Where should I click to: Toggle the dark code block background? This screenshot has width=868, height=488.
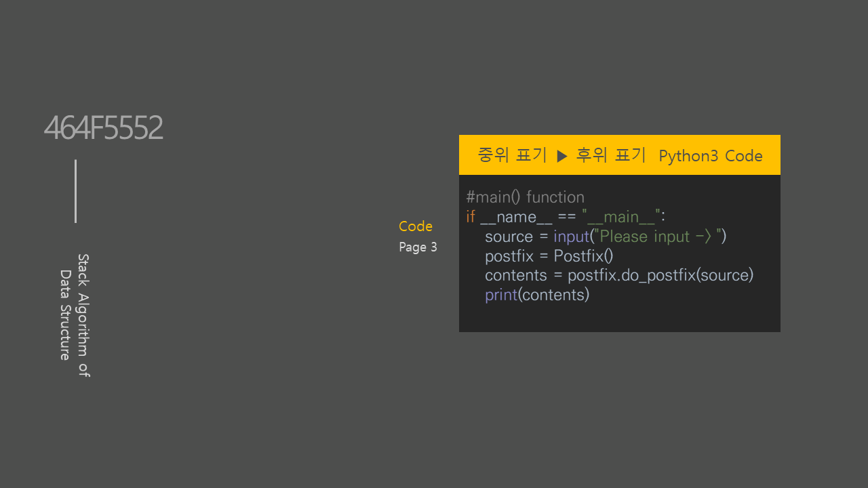[619, 315]
